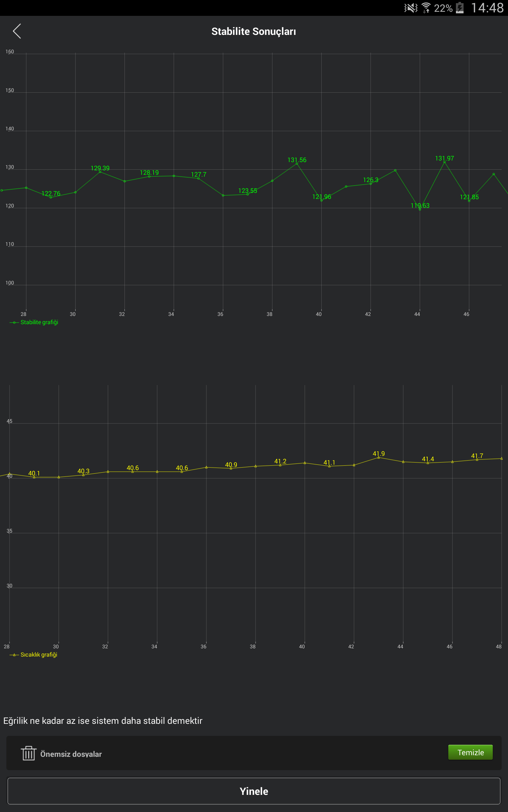
Task: Tap the 131.97 stability data point label
Action: pos(444,158)
